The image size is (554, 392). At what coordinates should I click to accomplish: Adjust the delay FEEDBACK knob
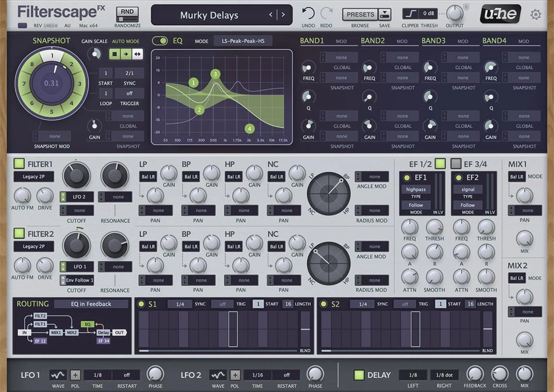point(475,374)
